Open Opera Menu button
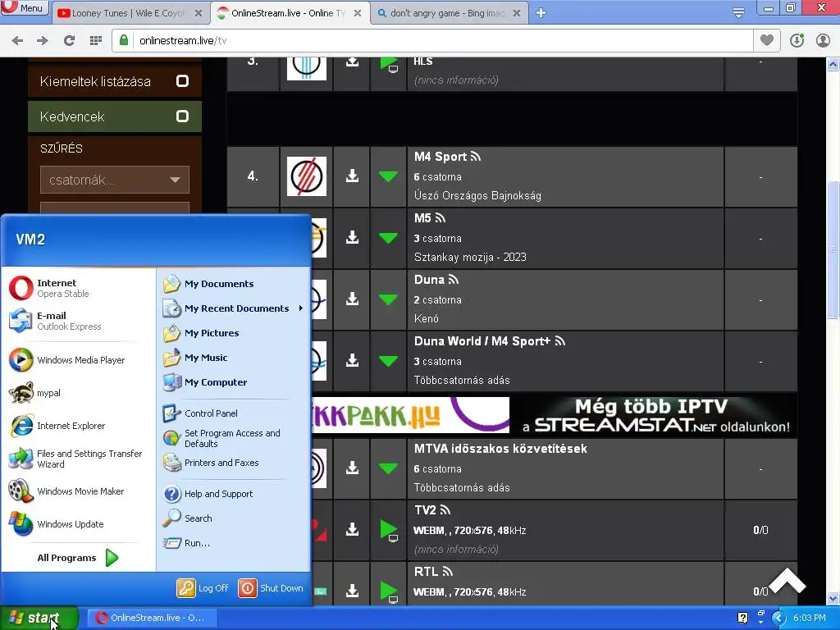 [25, 8]
